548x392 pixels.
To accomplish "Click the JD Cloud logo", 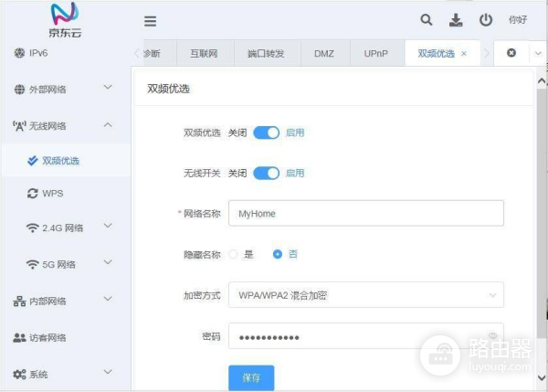I will [x=65, y=19].
